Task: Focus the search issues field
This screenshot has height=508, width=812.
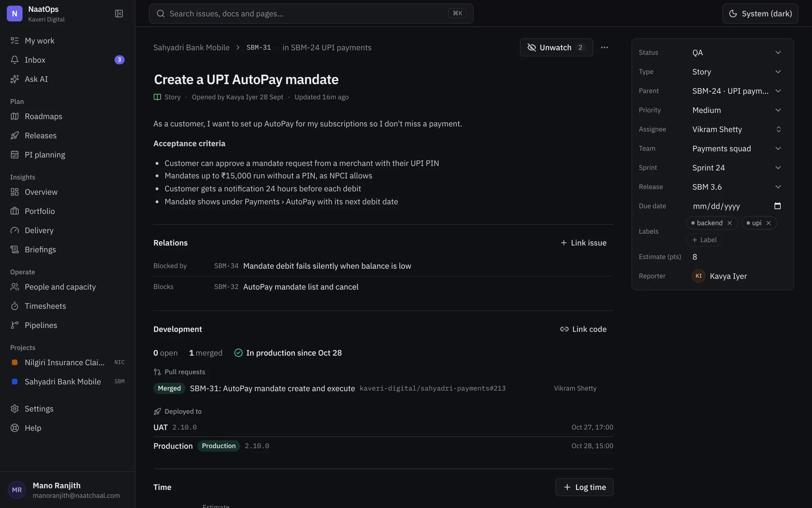Action: (x=311, y=14)
